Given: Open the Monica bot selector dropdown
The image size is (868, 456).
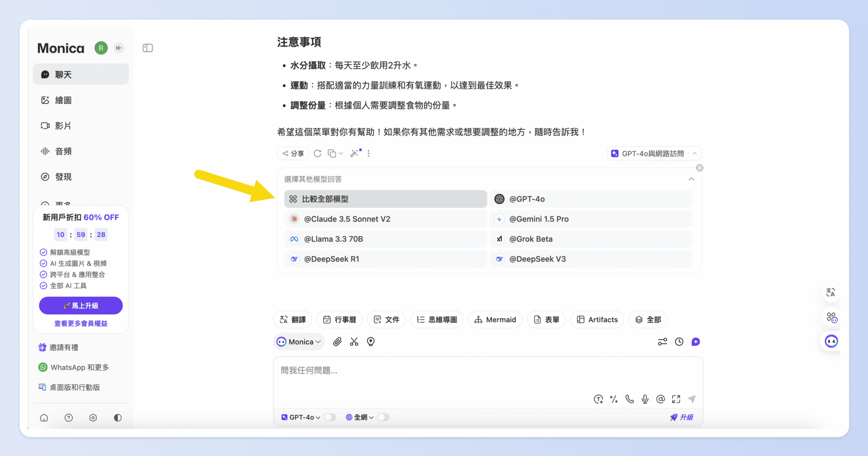Looking at the screenshot, I should pyautogui.click(x=299, y=342).
